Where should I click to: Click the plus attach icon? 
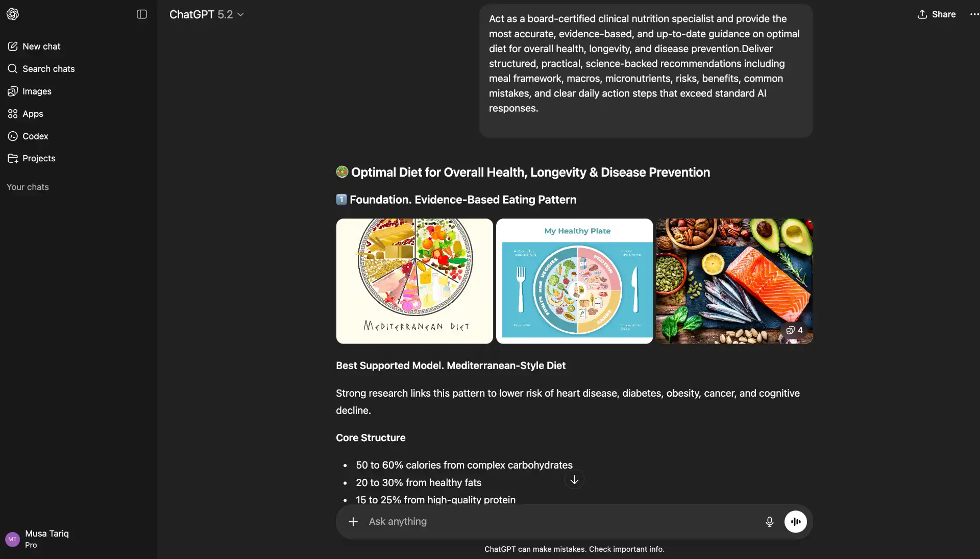pyautogui.click(x=353, y=521)
